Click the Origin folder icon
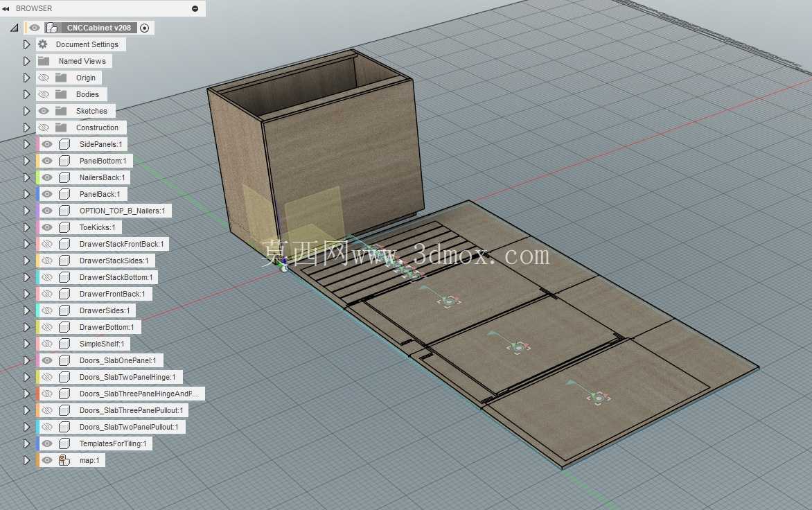 coord(61,78)
